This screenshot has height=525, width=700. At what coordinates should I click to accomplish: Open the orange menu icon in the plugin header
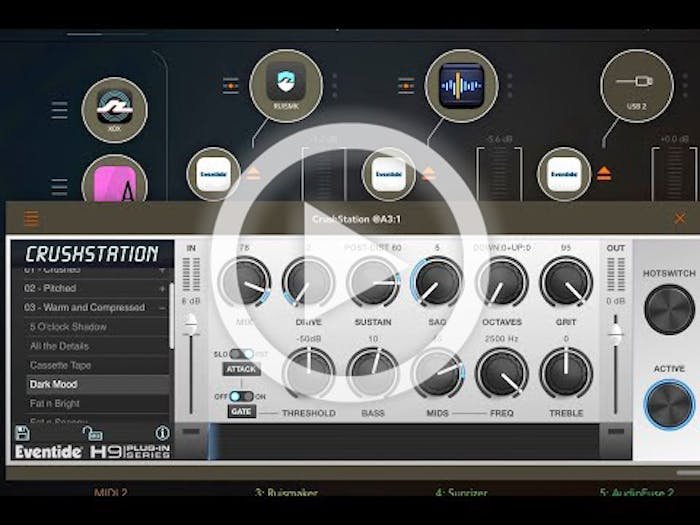(31, 219)
